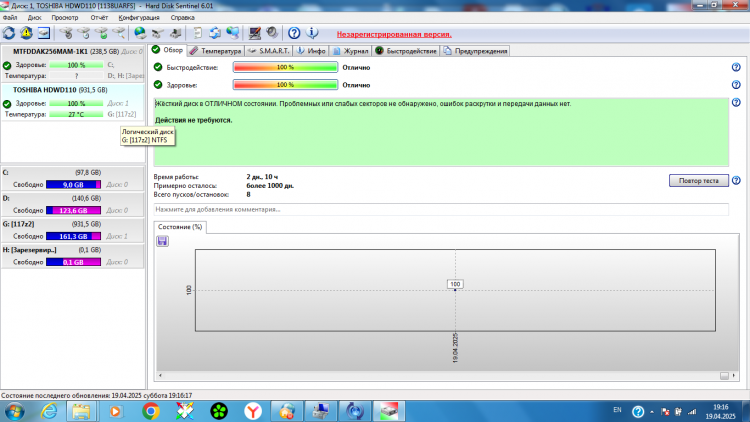This screenshot has width=750, height=422.
Task: Click the C: free space 9,0 GB bar
Action: tap(73, 185)
